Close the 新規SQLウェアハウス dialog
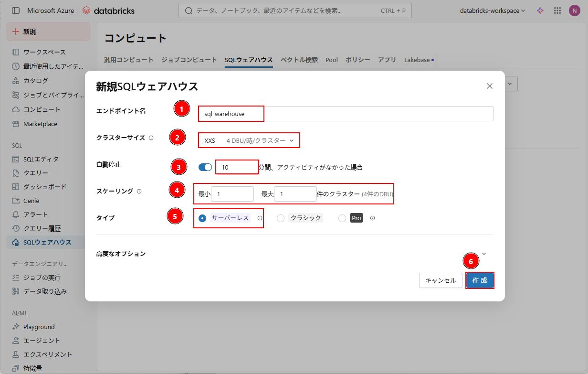Image resolution: width=588 pixels, height=374 pixels. pyautogui.click(x=489, y=86)
